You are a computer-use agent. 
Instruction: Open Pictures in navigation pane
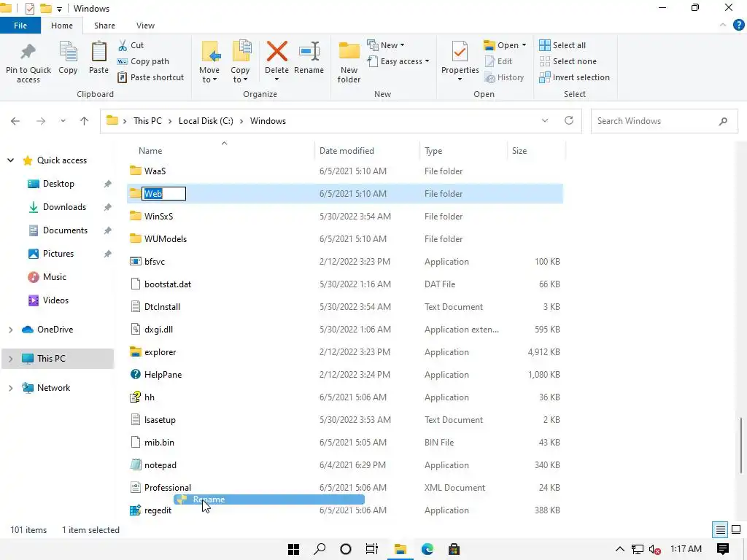[58, 254]
